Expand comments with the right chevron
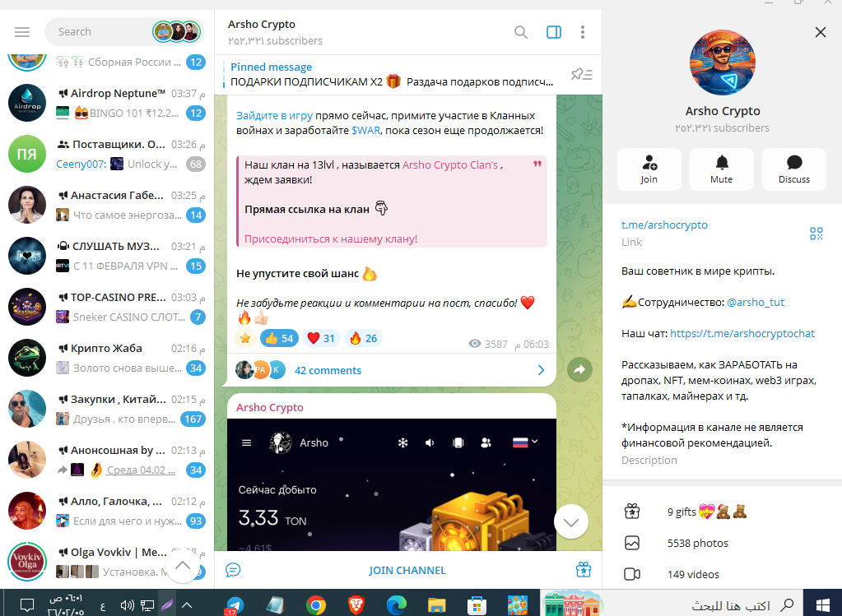The image size is (842, 616). 541,370
